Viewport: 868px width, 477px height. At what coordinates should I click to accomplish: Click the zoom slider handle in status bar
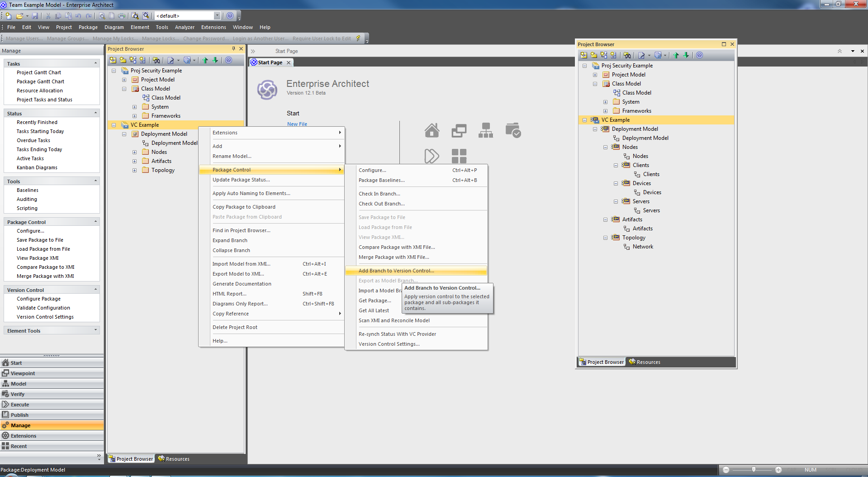754,470
